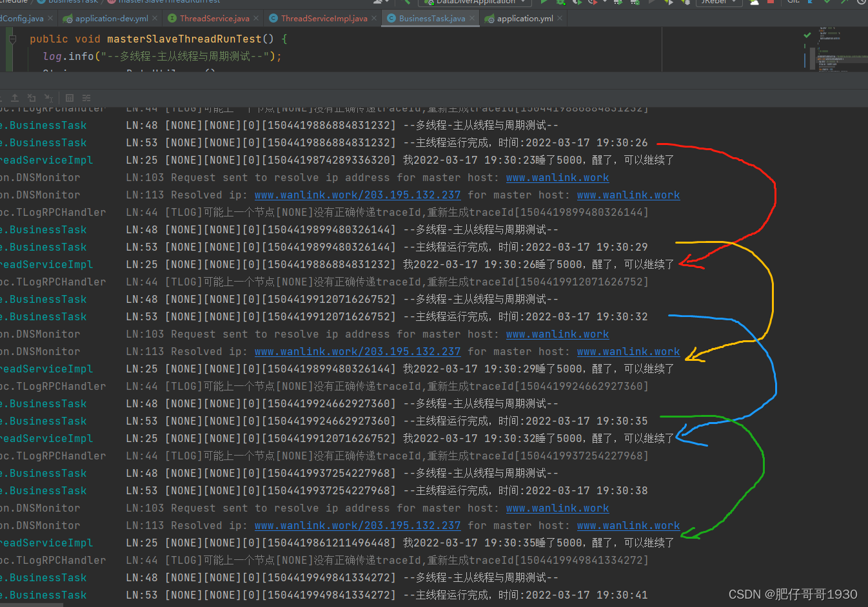
Task: Click the log.info statement in the editor
Action: tap(163, 57)
